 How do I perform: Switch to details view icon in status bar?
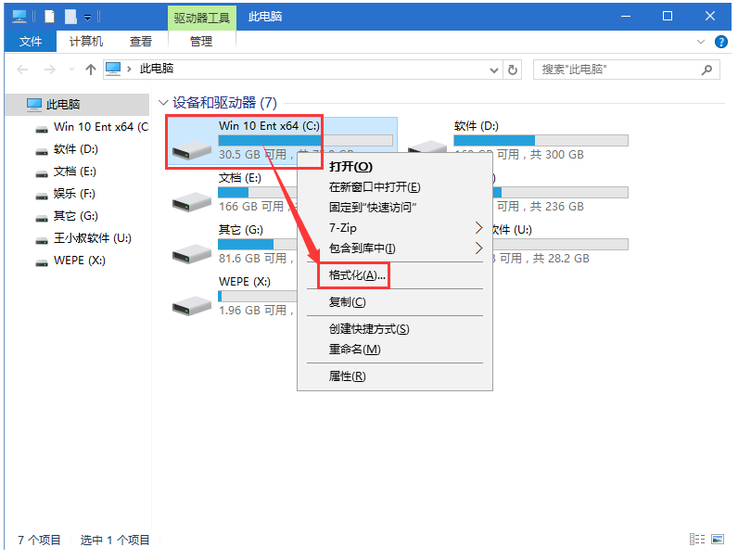(697, 540)
